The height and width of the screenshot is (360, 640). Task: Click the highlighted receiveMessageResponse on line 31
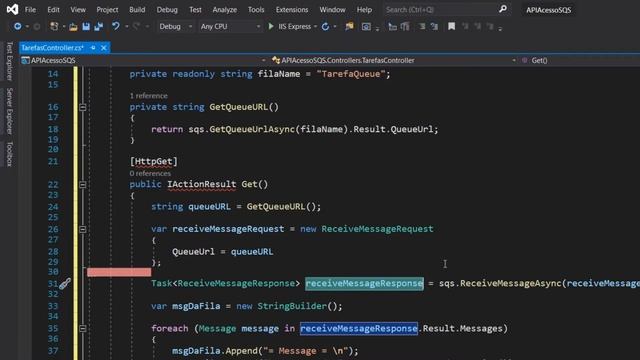coord(364,284)
